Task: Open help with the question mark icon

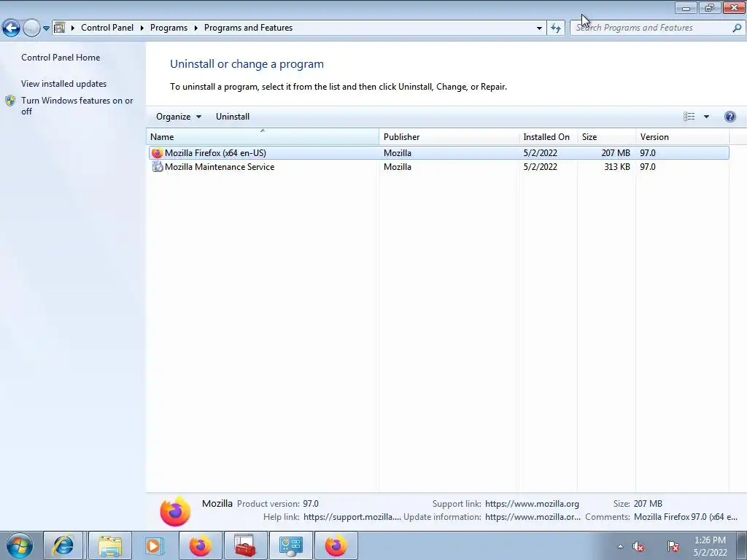Action: [x=729, y=117]
